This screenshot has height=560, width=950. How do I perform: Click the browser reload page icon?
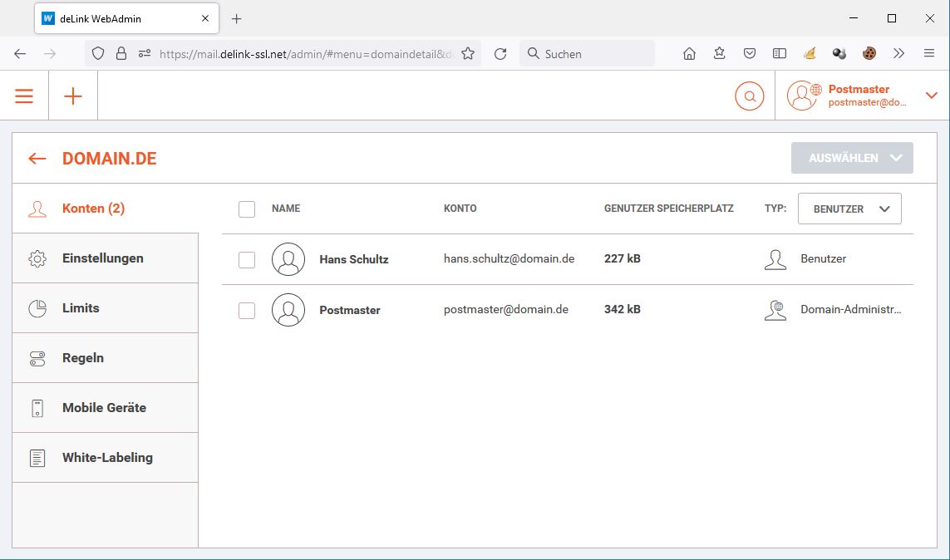point(500,54)
